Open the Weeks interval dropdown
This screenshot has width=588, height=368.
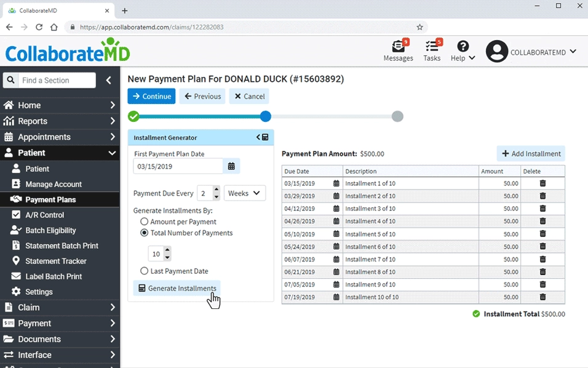coord(244,193)
